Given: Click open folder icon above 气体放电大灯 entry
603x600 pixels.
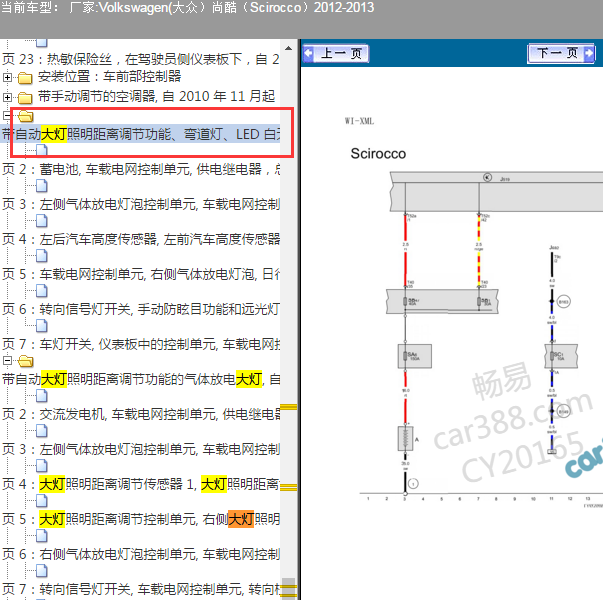Looking at the screenshot, I should (x=26, y=361).
